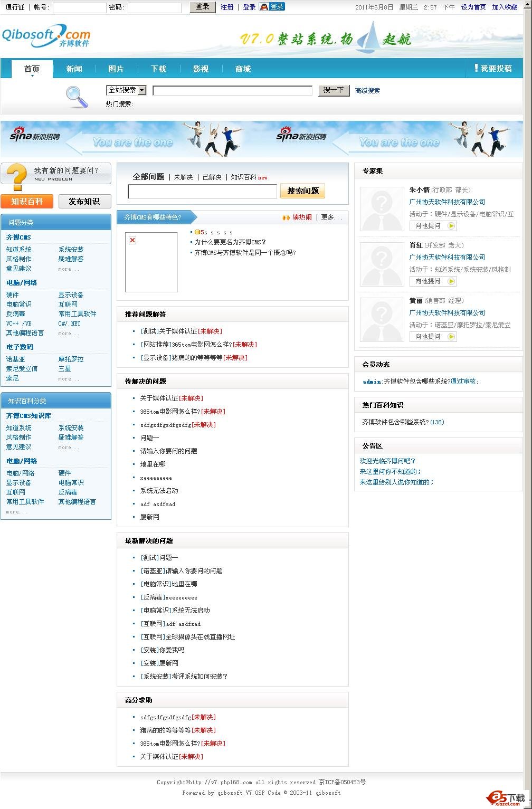Click the 搜一下 search button
Viewport: 532px width, 809px height.
[x=334, y=90]
